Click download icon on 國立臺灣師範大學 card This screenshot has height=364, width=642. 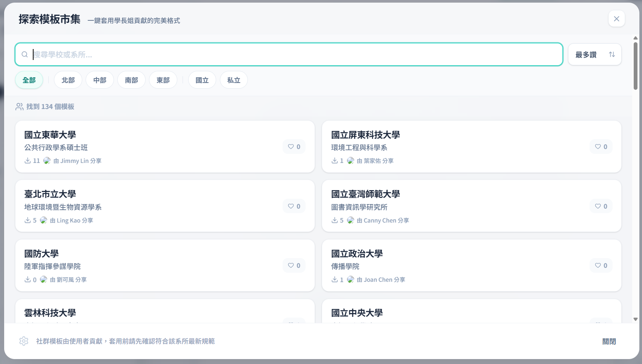pyautogui.click(x=335, y=220)
